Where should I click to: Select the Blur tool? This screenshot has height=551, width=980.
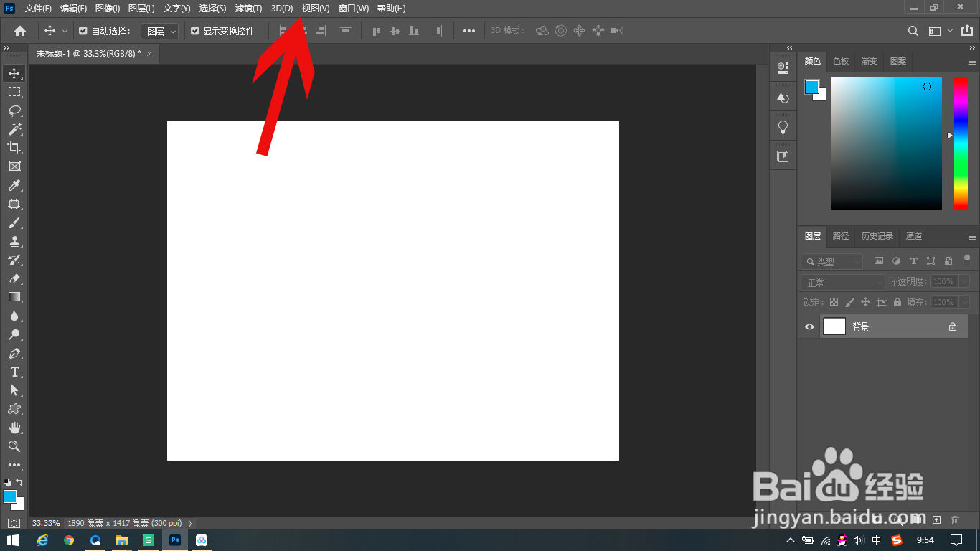14,316
